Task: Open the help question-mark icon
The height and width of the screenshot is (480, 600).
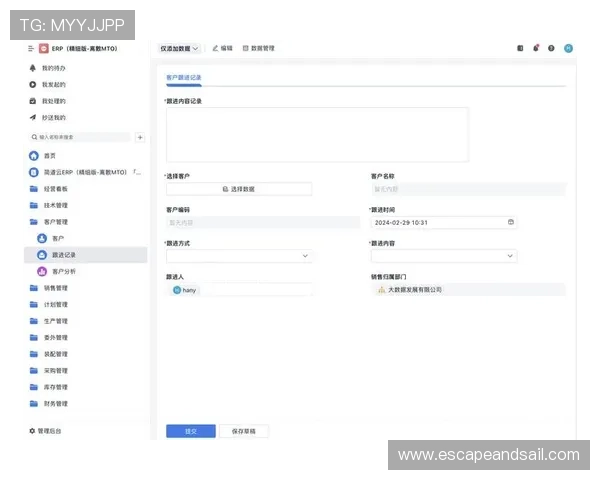Action: (x=551, y=48)
